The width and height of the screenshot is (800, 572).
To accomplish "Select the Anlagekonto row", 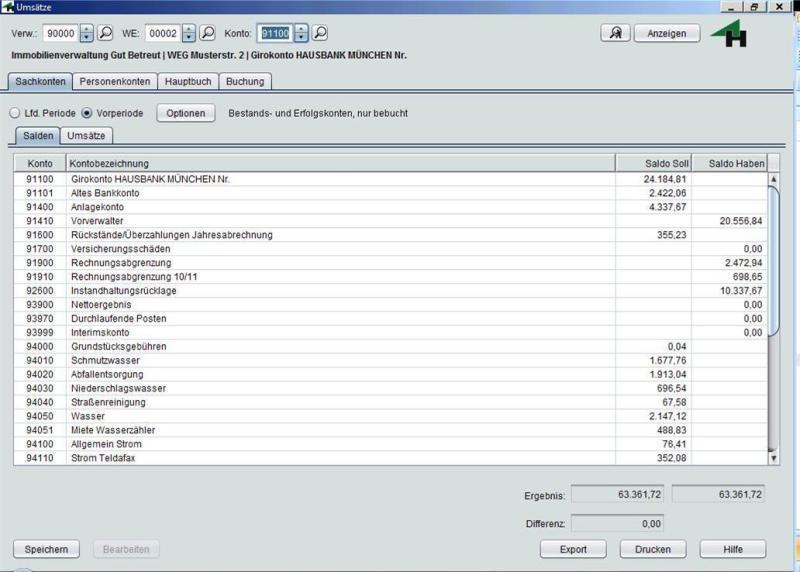I will pyautogui.click(x=390, y=207).
